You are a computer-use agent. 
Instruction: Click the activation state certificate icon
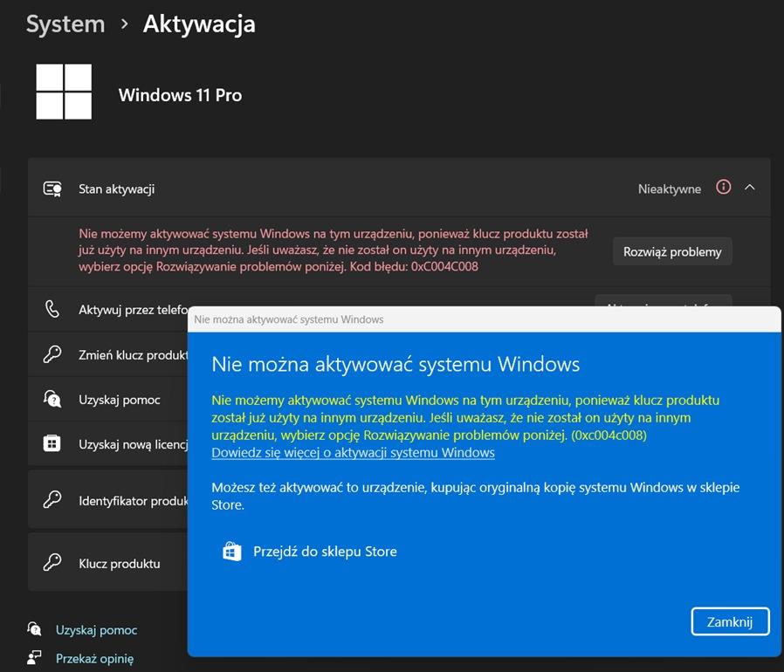click(52, 189)
